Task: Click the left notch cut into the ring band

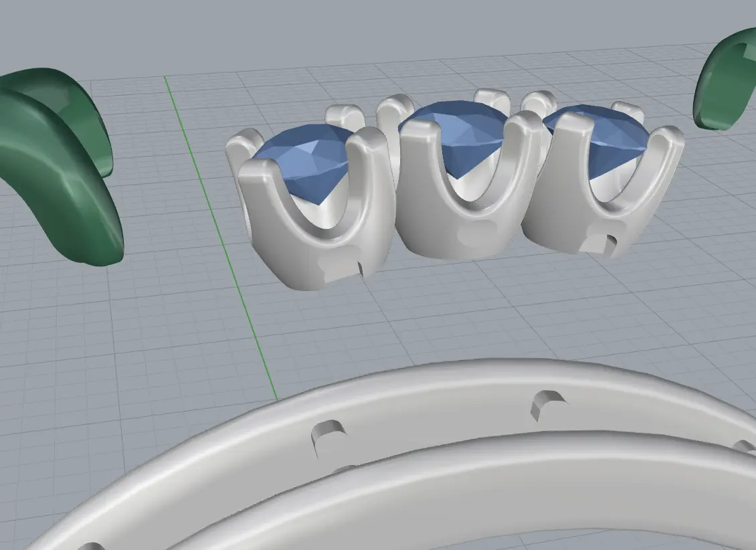Action: click(x=328, y=436)
